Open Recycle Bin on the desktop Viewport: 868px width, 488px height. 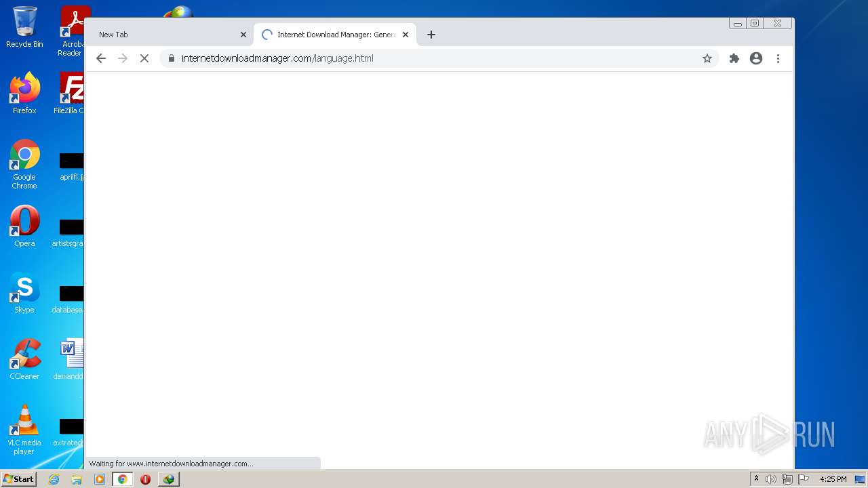(x=24, y=27)
